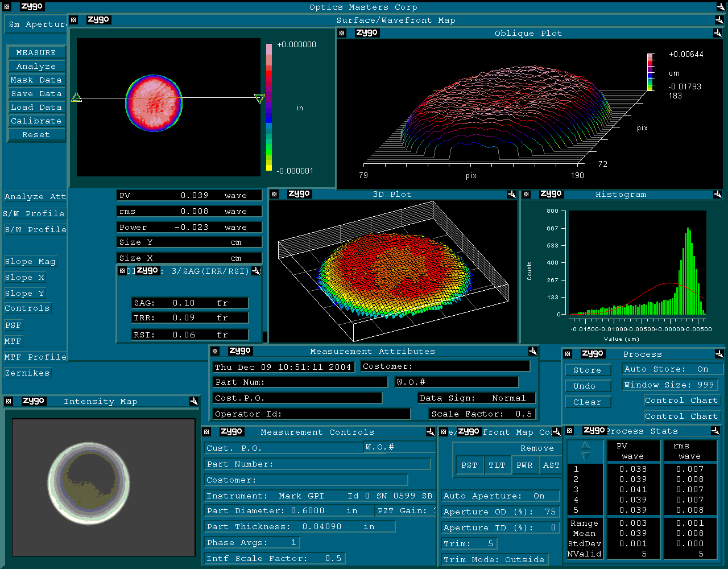Image resolution: width=728 pixels, height=569 pixels.
Task: Click Load Data button
Action: coord(36,107)
